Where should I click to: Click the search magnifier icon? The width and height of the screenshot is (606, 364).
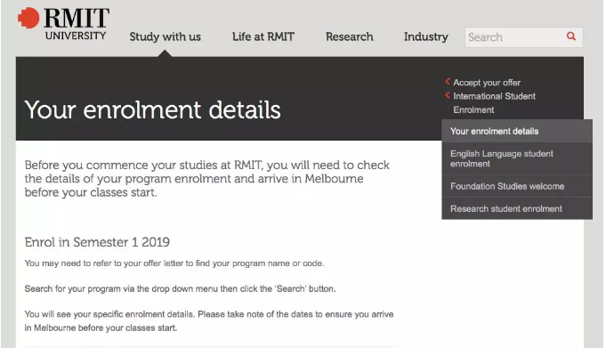coord(570,36)
